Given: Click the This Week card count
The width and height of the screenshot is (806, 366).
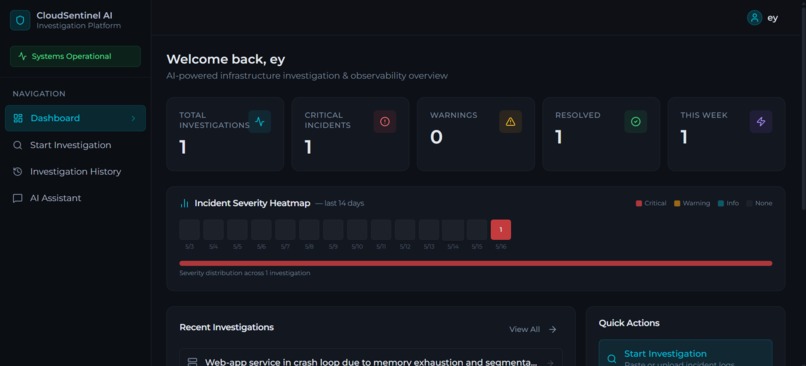Looking at the screenshot, I should tap(684, 137).
